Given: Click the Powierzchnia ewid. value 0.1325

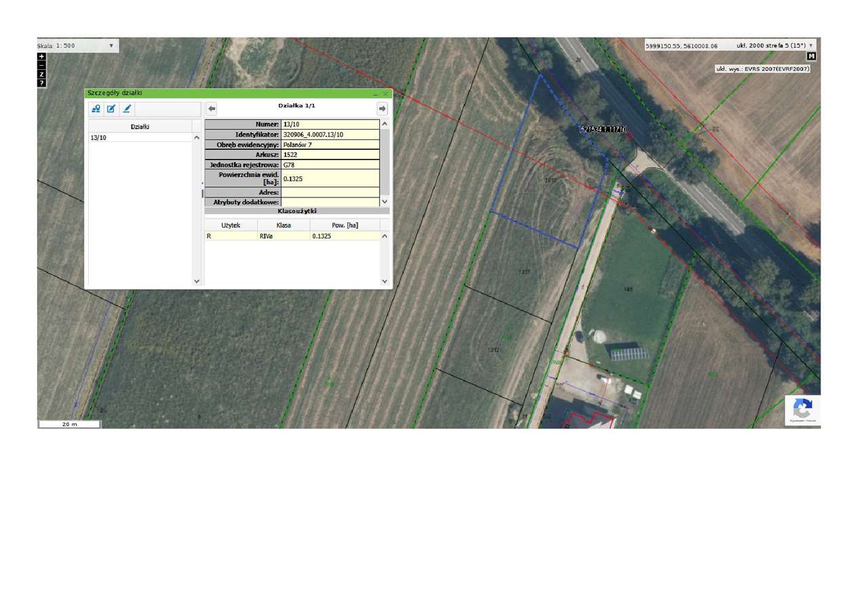Looking at the screenshot, I should (330, 178).
